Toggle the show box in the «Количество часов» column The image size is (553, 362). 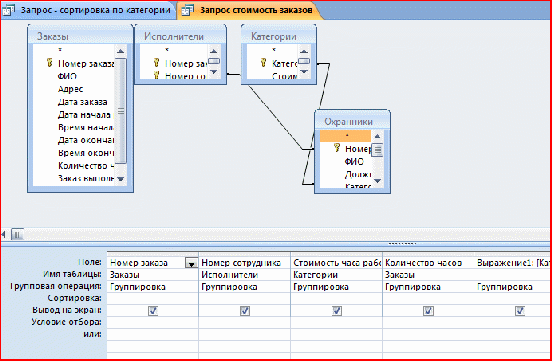428,310
